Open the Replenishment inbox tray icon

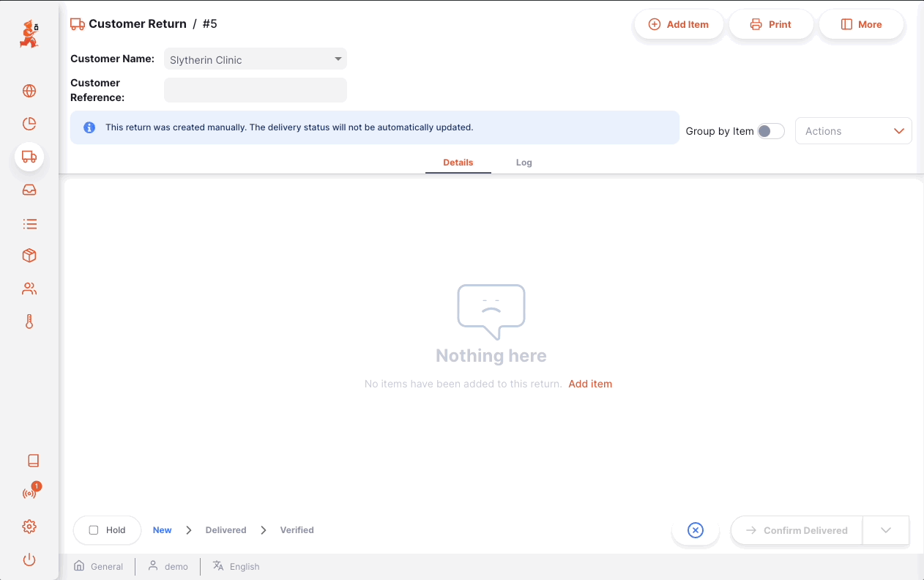tap(29, 190)
